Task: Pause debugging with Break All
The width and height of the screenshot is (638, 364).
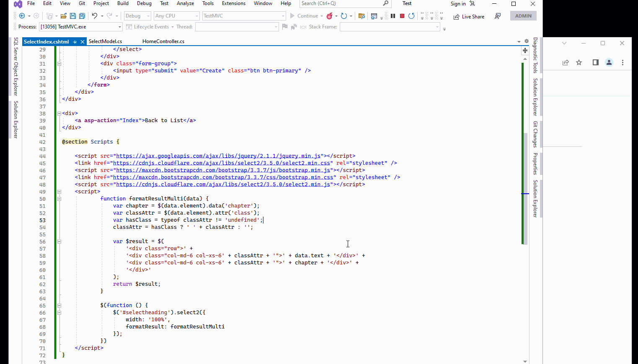Action: pos(393,16)
